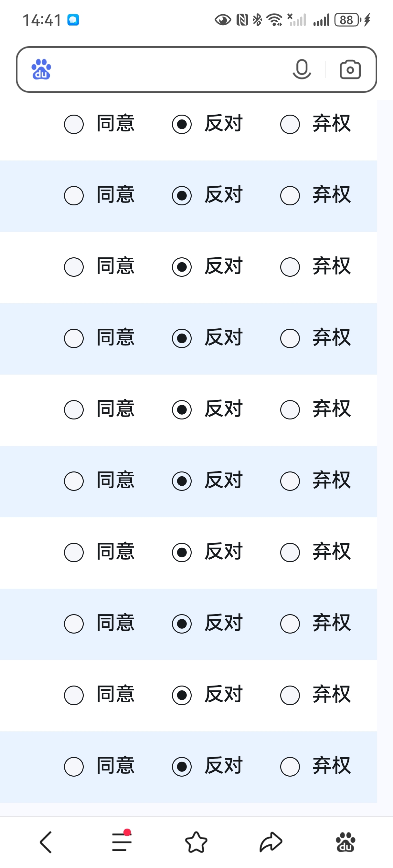393x868 pixels.
Task: Choose 同意 in the fifth row
Action: click(74, 410)
